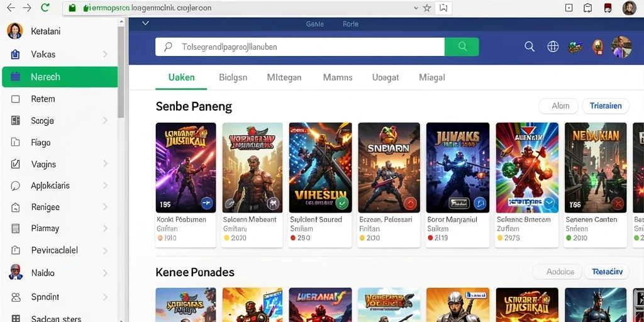Click the Piarmay sidebar icon

(x=16, y=228)
